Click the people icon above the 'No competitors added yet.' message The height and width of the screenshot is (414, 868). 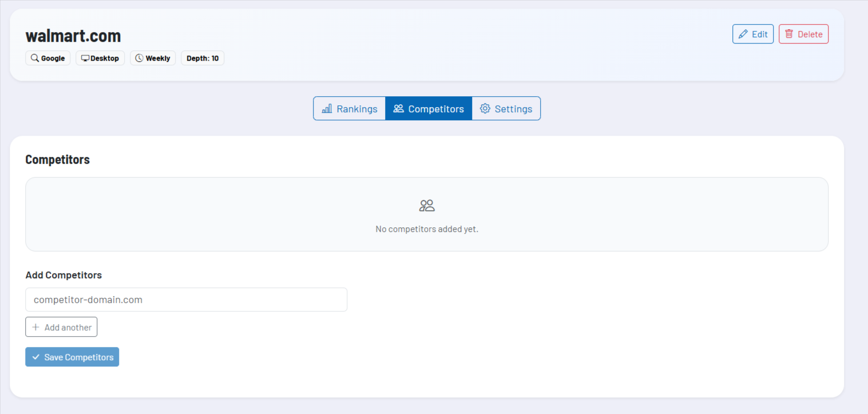427,206
